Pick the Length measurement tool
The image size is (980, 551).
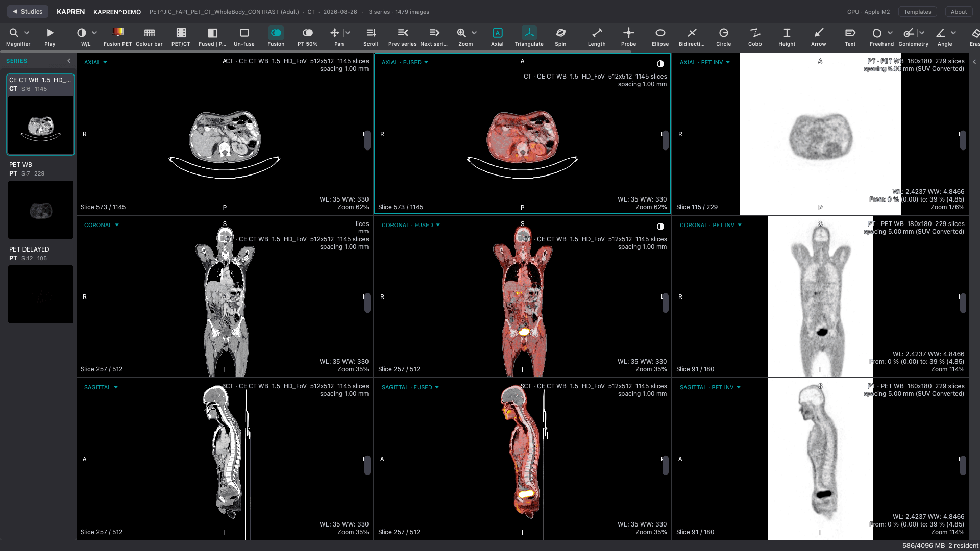(597, 37)
